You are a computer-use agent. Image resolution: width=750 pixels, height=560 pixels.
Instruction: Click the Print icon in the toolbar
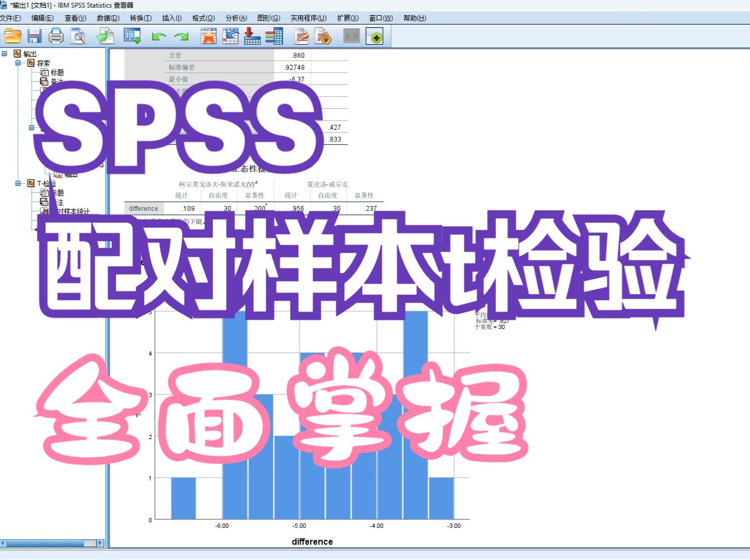coord(56,36)
